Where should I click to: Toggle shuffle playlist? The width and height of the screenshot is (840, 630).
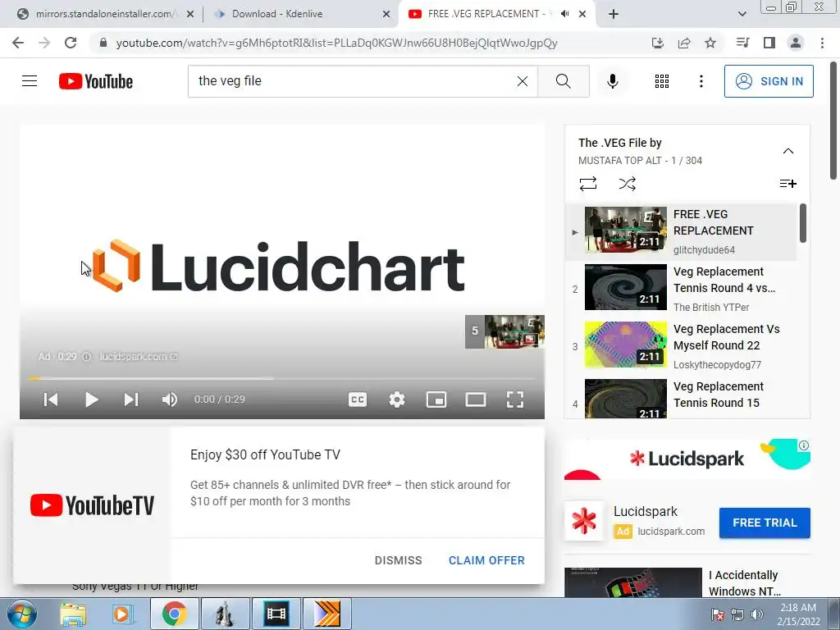tap(627, 184)
